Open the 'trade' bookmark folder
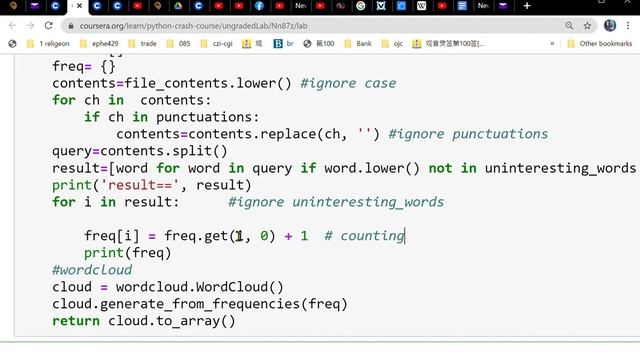 tap(142, 44)
